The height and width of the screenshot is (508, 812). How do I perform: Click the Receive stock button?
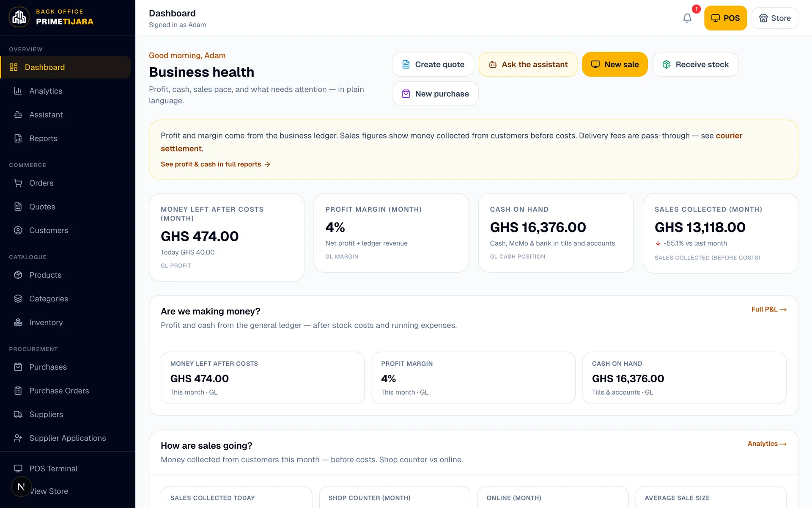(695, 64)
